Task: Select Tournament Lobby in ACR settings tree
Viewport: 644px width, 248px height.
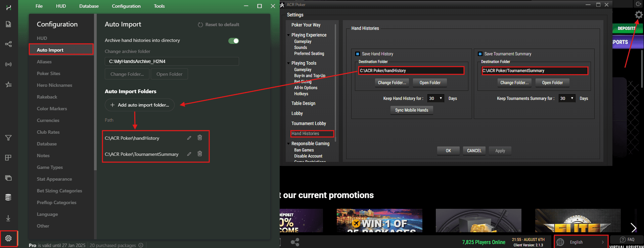Action: (309, 123)
